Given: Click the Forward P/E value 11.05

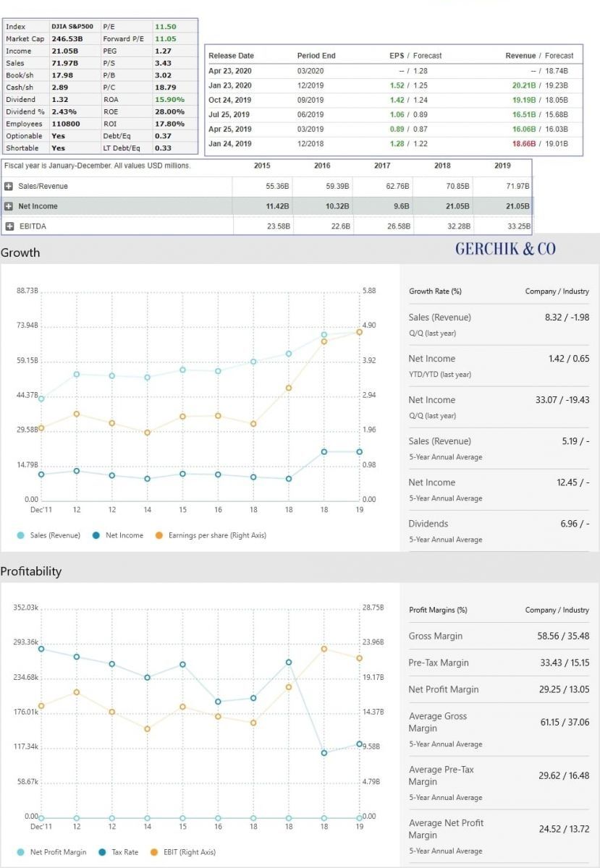Looking at the screenshot, I should [x=166, y=39].
